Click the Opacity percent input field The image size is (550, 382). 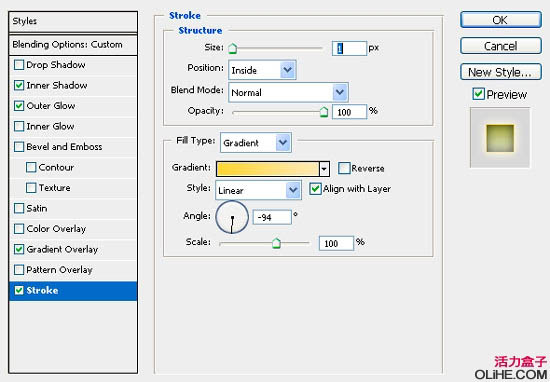point(349,112)
